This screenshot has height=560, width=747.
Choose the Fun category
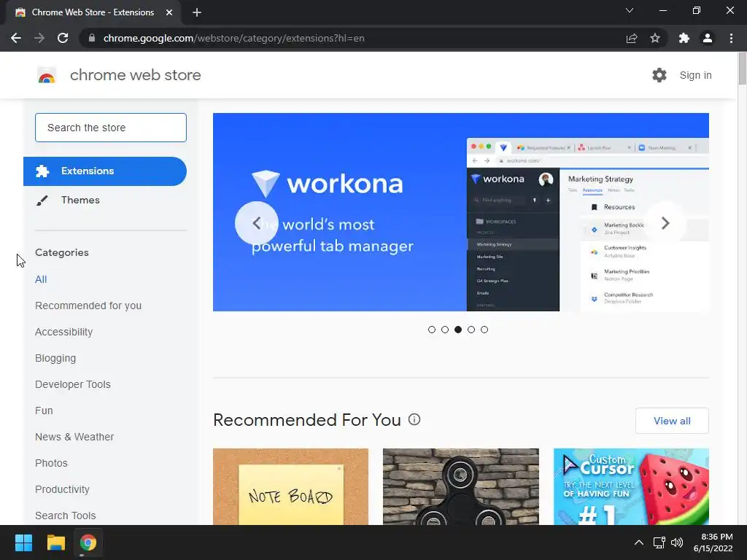44,411
